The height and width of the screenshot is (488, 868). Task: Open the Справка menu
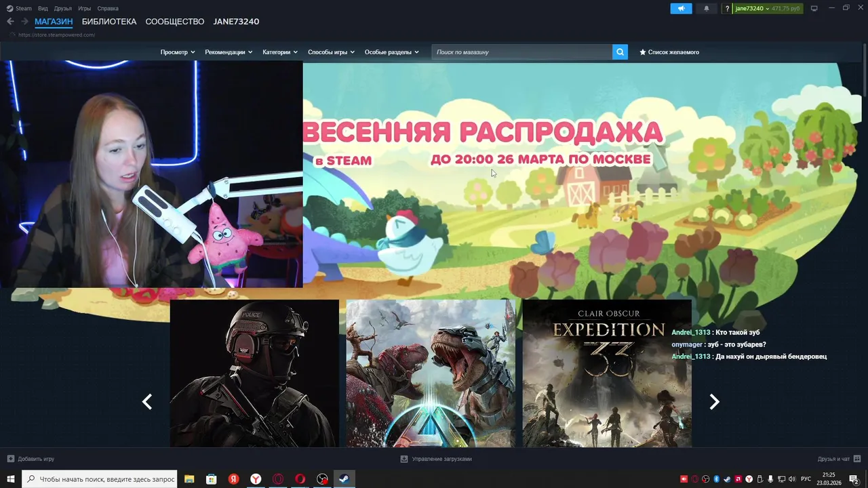[x=108, y=9]
